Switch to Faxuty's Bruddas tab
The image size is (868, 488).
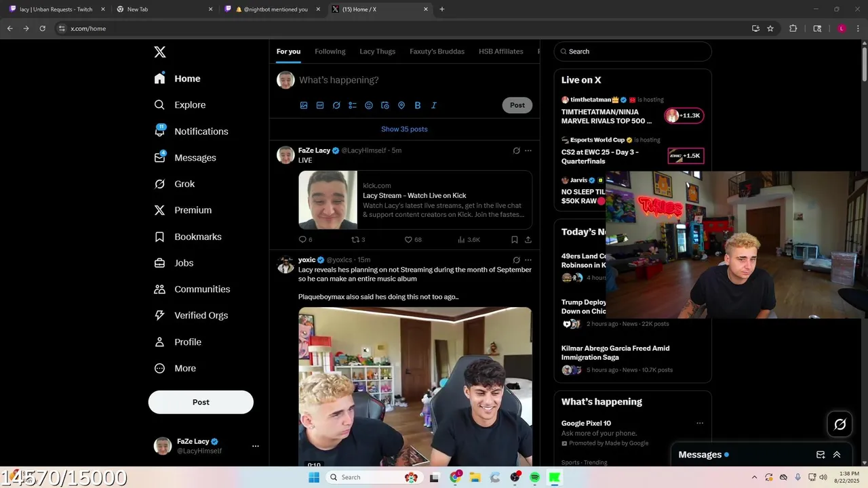437,52
